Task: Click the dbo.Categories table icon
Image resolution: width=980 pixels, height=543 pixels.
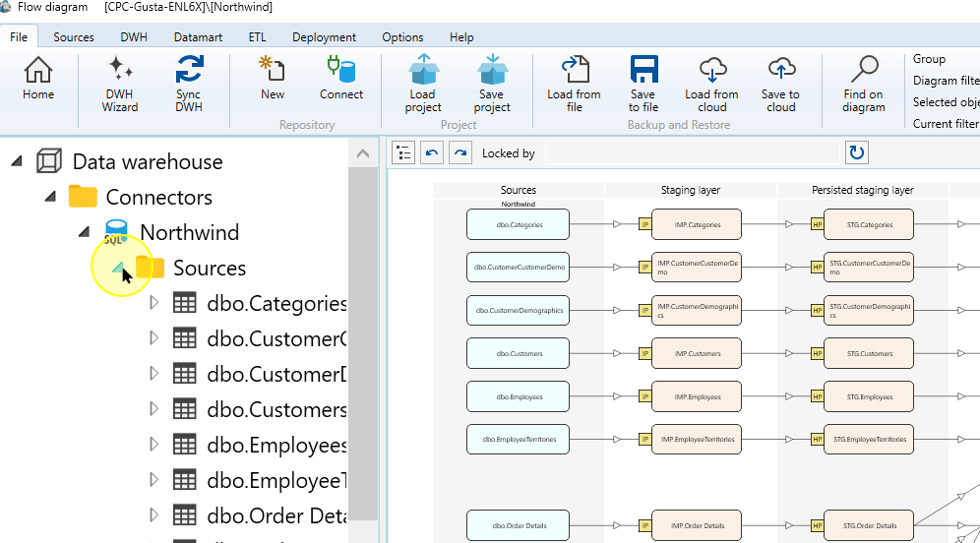Action: pos(184,303)
